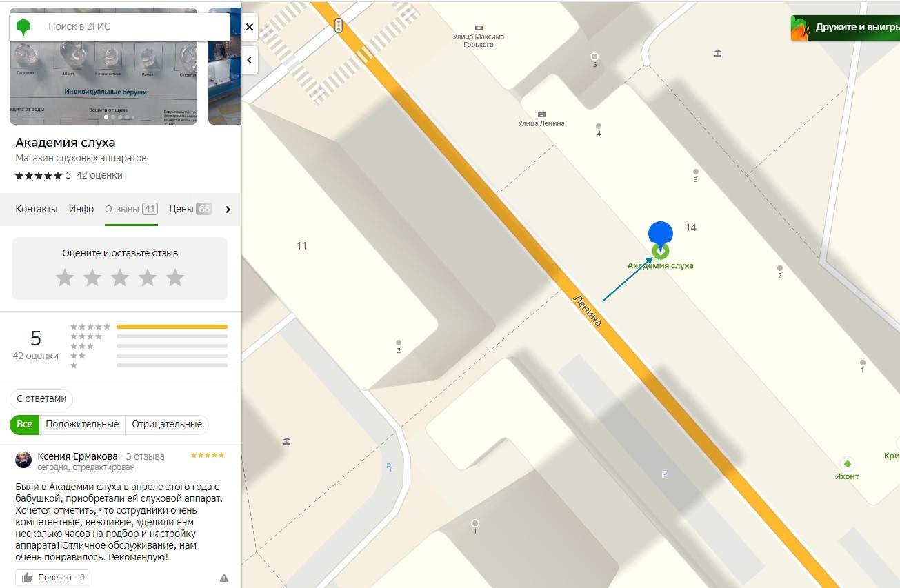Toggle the С ответами filter
The image size is (900, 588).
tap(41, 398)
